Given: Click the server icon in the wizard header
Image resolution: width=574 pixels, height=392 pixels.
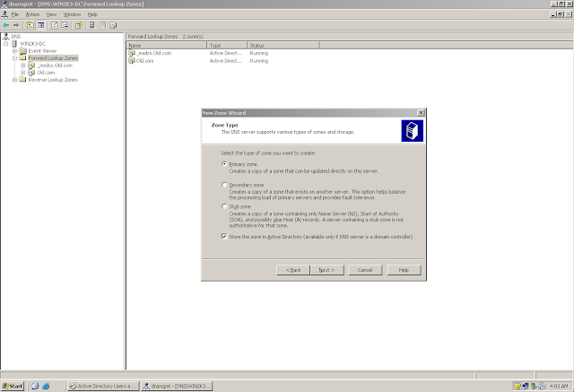Looking at the screenshot, I should point(413,131).
